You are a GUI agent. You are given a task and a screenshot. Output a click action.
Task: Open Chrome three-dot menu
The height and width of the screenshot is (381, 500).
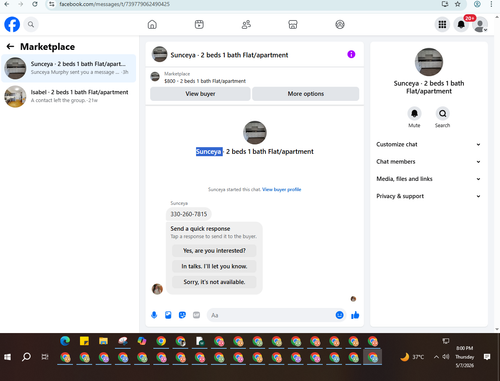point(491,4)
